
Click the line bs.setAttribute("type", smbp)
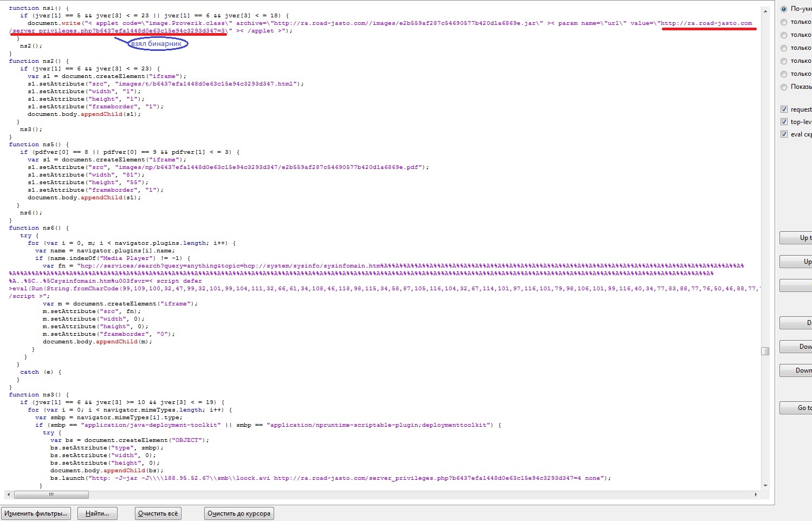[107, 448]
